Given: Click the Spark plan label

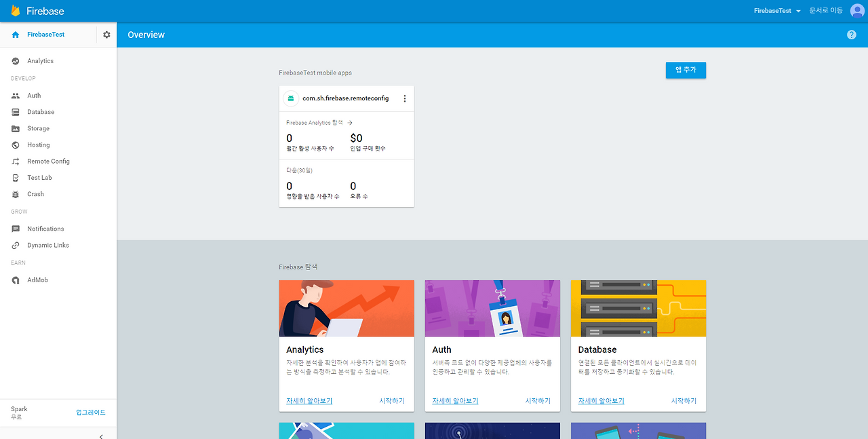Looking at the screenshot, I should tap(19, 409).
